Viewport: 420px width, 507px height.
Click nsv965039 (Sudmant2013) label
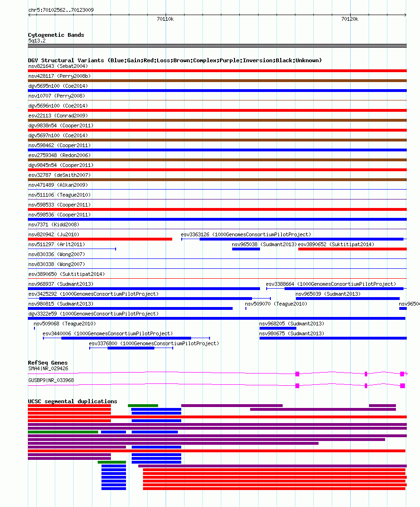[x=328, y=294]
